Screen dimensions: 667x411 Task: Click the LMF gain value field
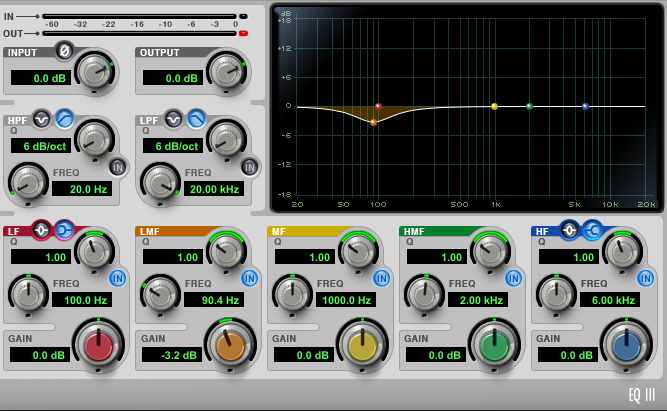(x=173, y=354)
